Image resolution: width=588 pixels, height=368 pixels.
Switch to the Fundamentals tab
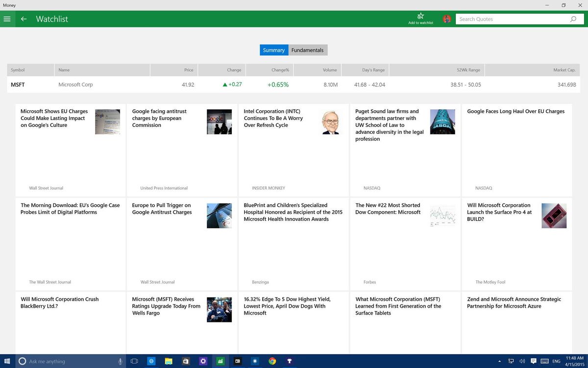tap(307, 49)
